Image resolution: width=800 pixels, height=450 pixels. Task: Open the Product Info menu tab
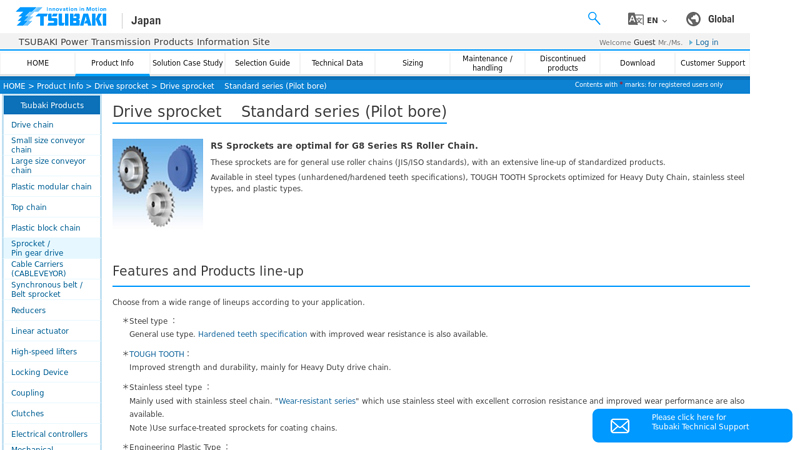pyautogui.click(x=112, y=63)
